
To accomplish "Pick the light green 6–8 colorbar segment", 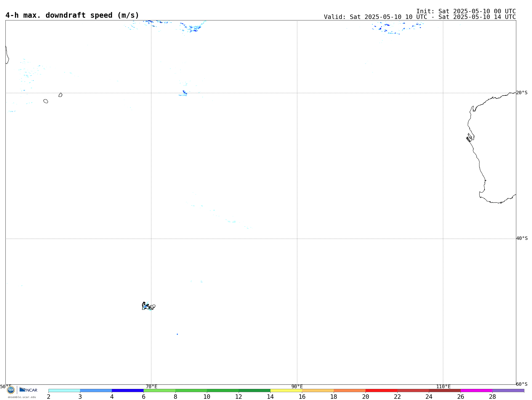I will tap(159, 391).
